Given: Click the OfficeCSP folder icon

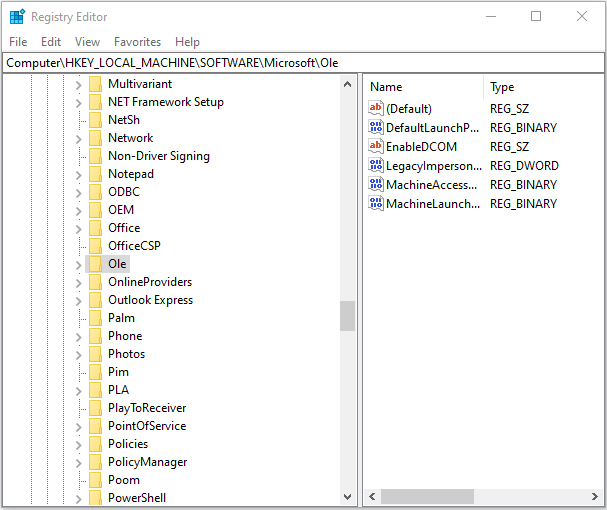Looking at the screenshot, I should point(95,246).
